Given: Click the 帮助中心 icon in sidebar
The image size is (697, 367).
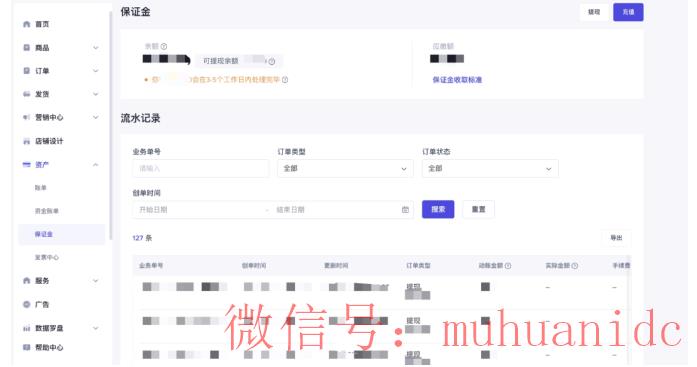Looking at the screenshot, I should [27, 347].
